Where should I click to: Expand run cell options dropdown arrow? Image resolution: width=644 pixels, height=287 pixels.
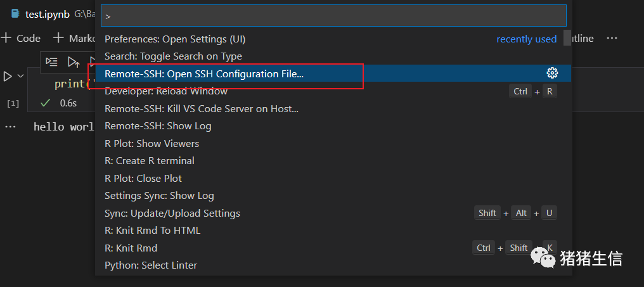(x=20, y=77)
